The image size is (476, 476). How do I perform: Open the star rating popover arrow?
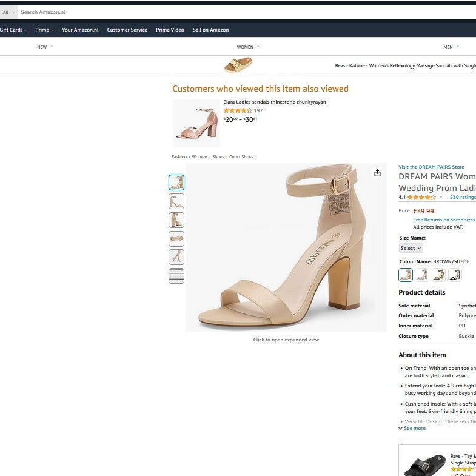441,197
